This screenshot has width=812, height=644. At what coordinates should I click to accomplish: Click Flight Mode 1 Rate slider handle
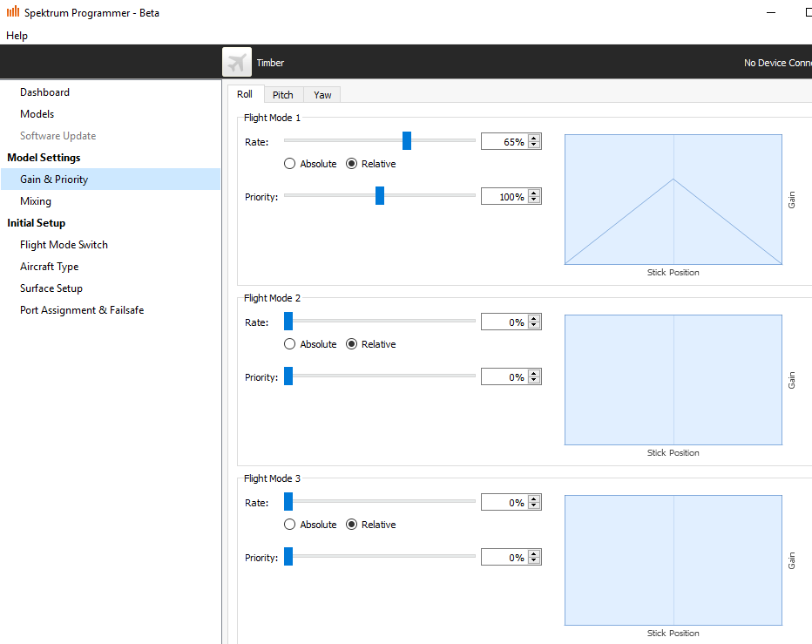(x=407, y=140)
